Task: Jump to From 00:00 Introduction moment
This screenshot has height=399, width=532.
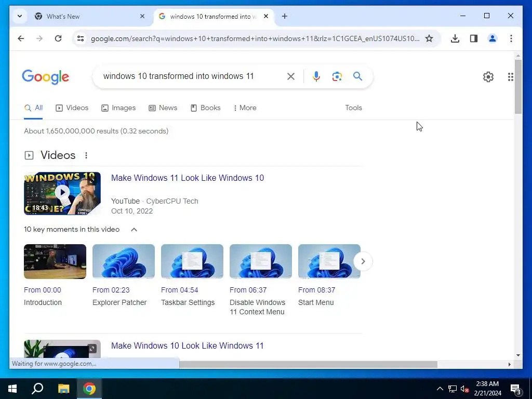Action: click(43, 290)
